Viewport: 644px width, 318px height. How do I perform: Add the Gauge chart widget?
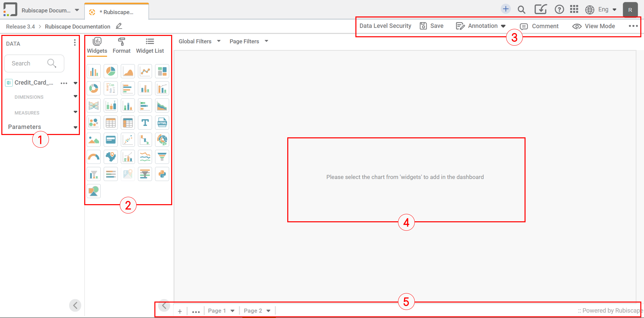tap(93, 157)
